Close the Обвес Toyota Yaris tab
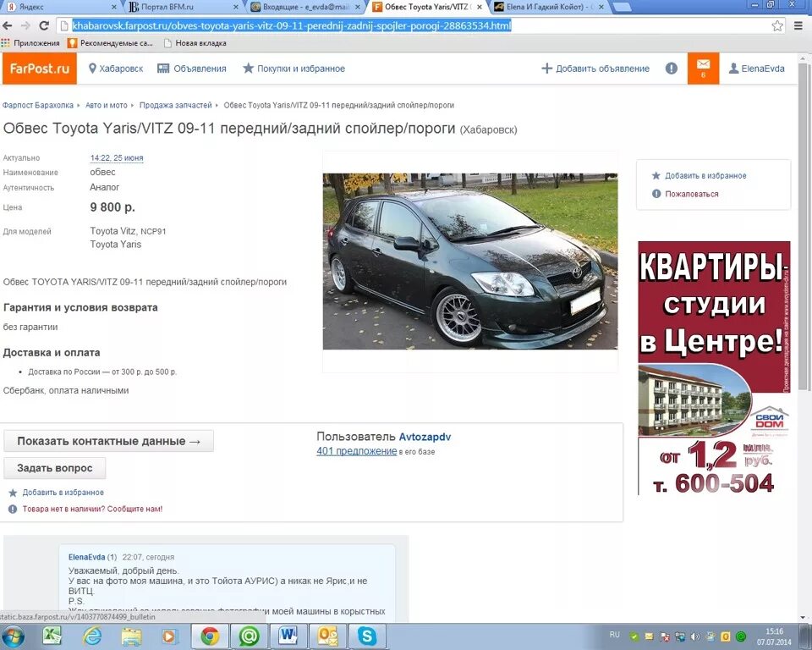Screen dimensions: 812x650 (x=480, y=8)
